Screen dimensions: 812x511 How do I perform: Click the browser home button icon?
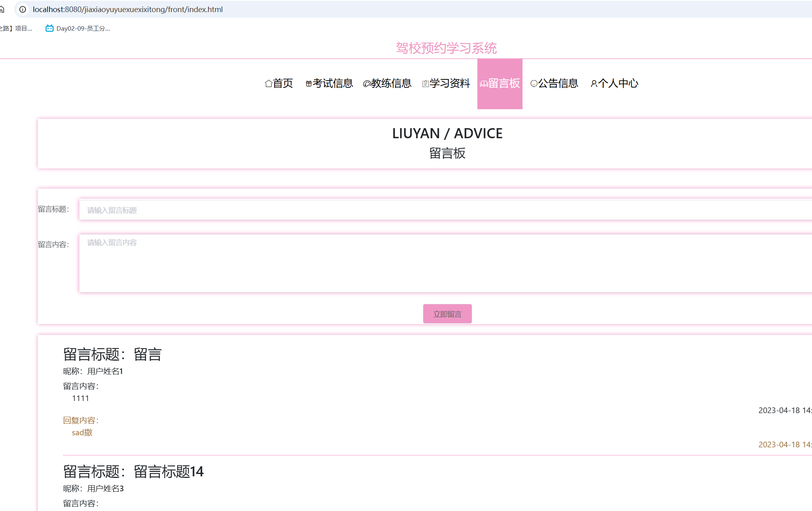click(2, 9)
